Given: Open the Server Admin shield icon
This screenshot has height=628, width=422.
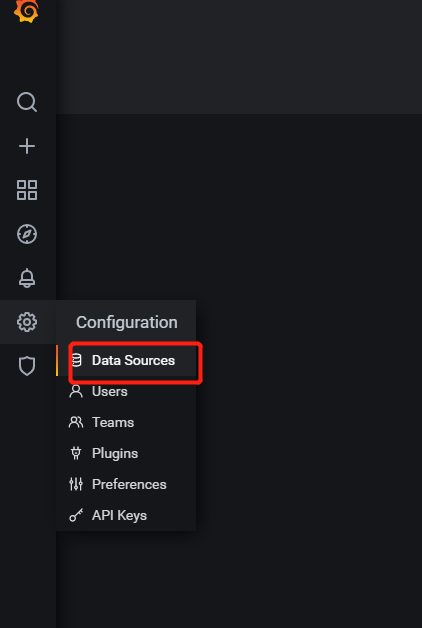Looking at the screenshot, I should [x=27, y=366].
